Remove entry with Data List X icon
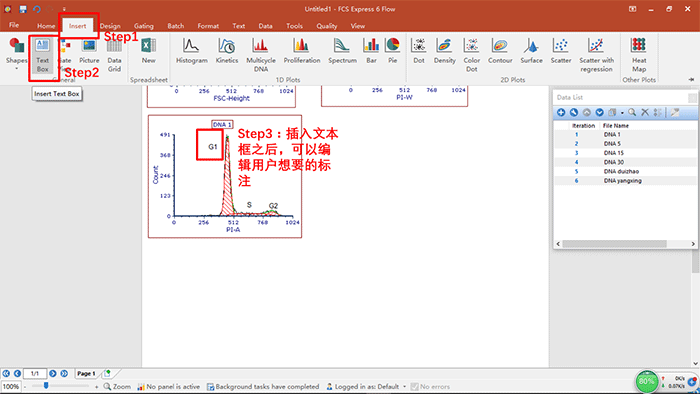 click(645, 112)
